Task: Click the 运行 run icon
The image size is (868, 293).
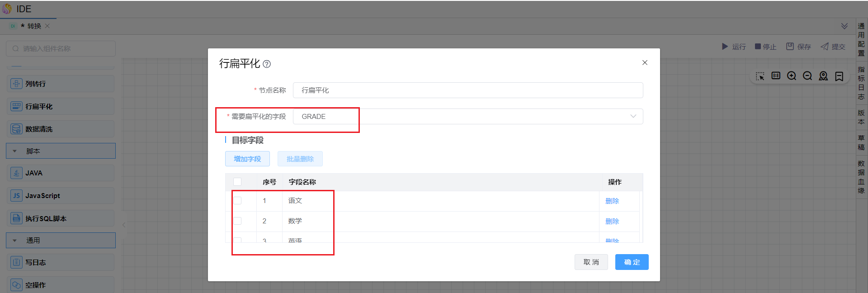Action: [x=725, y=47]
